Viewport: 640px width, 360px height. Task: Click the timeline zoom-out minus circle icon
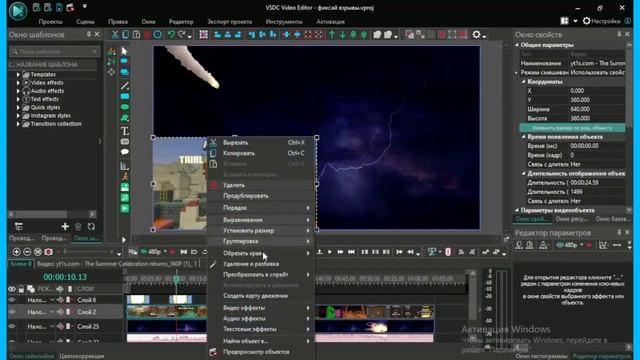(27, 252)
